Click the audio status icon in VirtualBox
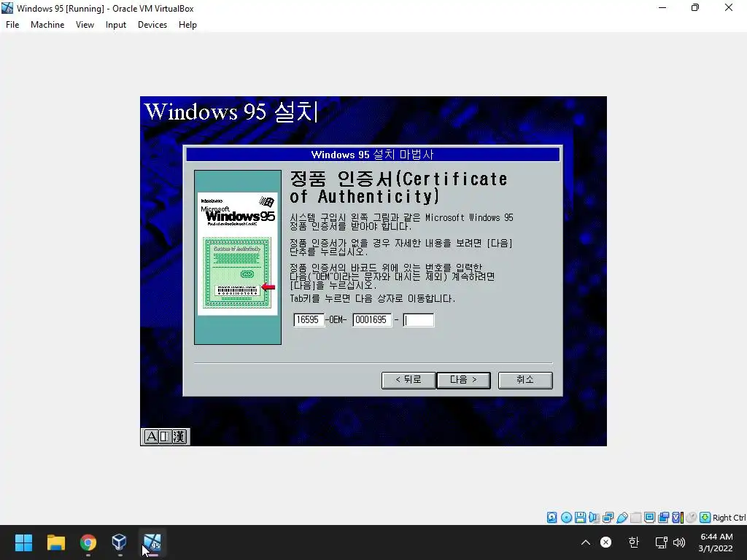747x560 pixels. click(594, 518)
